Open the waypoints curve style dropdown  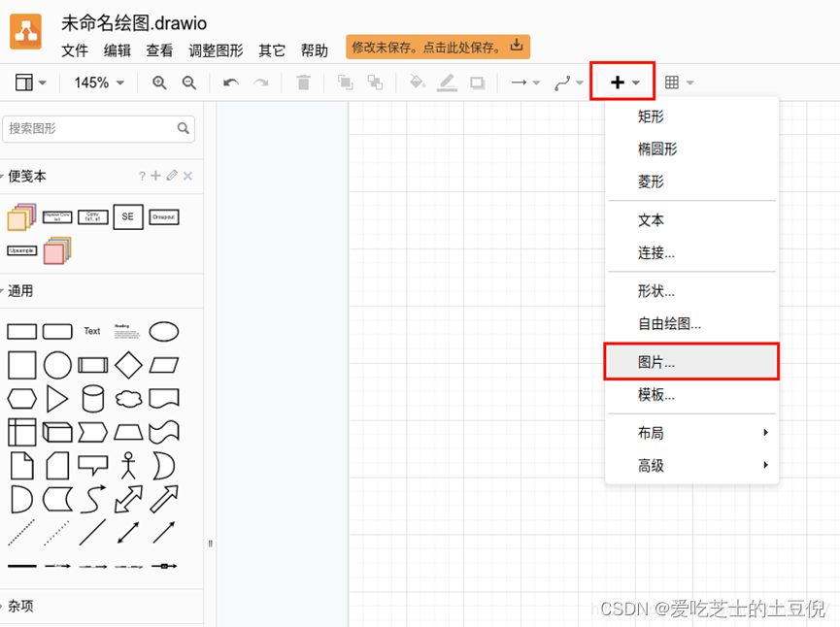[x=568, y=82]
